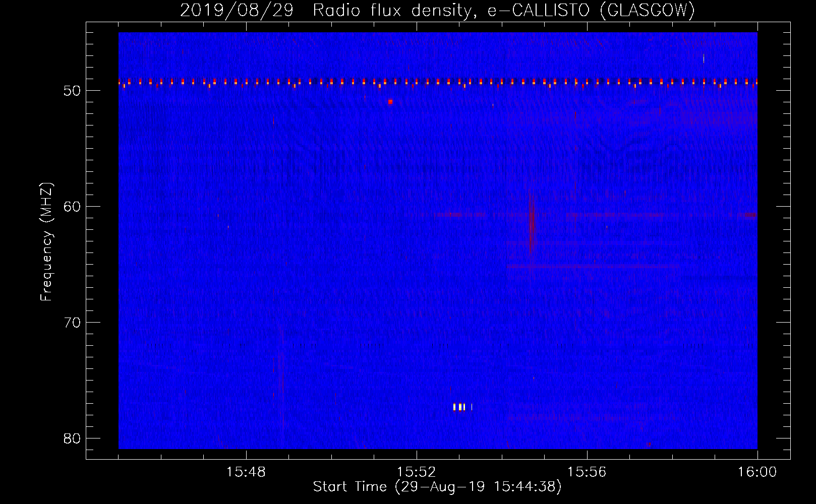Click the 'Start Time (29-Aug-19 15:44:38)' label
Viewport: 816px width, 504px height.
[437, 487]
